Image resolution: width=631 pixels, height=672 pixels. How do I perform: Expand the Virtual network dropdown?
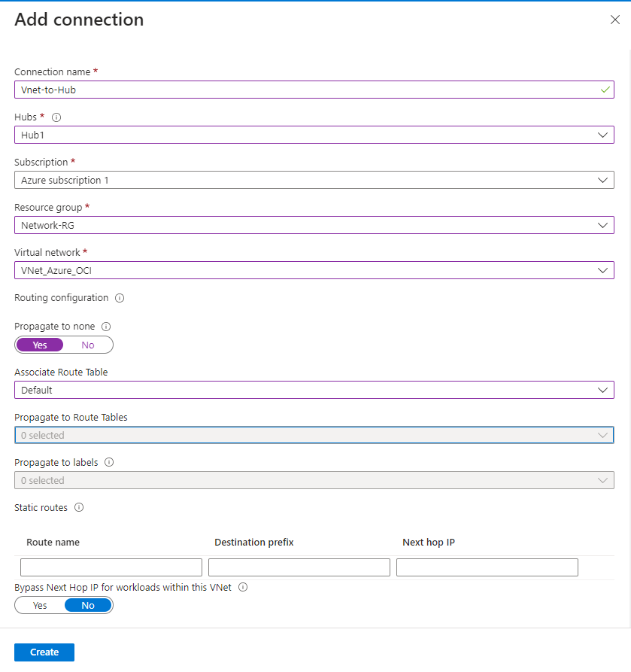click(x=314, y=270)
